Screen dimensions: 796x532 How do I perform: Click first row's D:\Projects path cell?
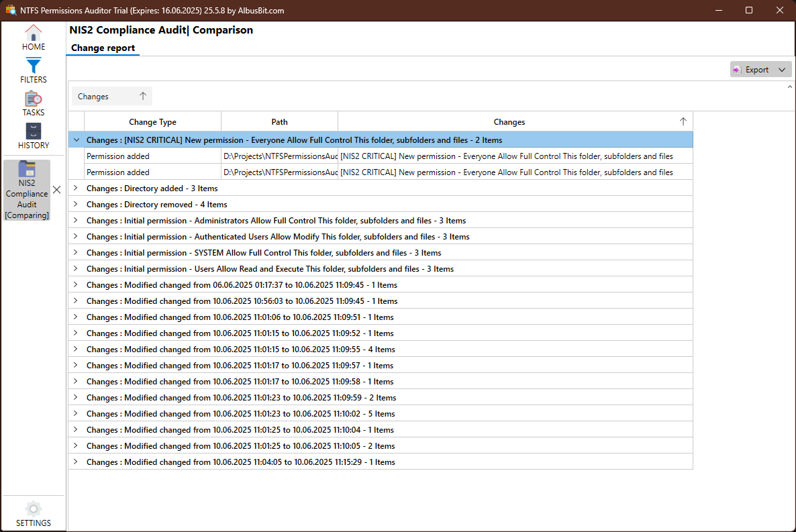pyautogui.click(x=280, y=156)
